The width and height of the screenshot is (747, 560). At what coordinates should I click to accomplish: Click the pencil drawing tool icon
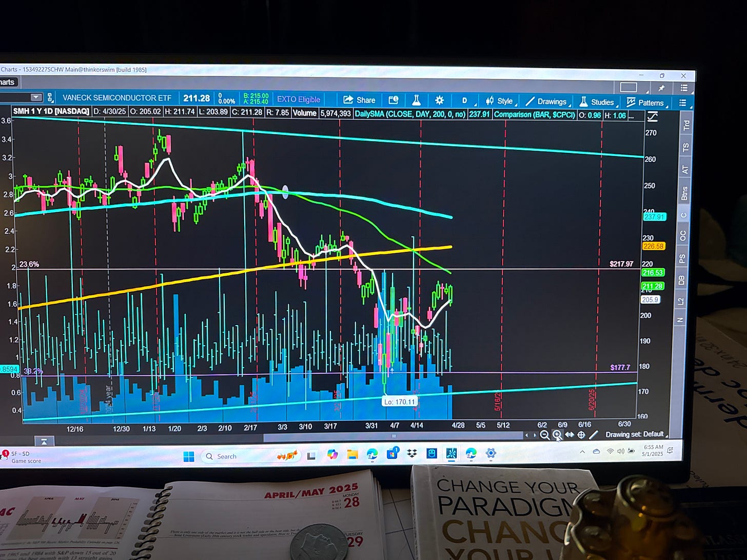(594, 435)
